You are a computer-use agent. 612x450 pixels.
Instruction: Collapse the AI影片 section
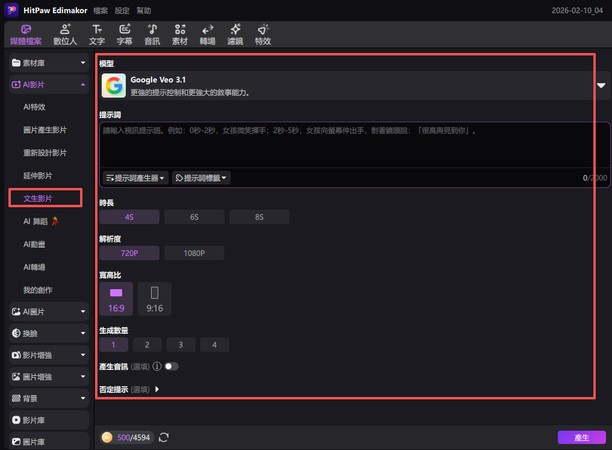[x=49, y=84]
